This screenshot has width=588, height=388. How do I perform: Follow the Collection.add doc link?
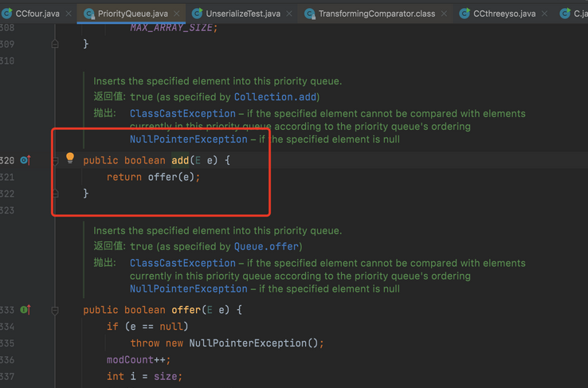pos(275,97)
